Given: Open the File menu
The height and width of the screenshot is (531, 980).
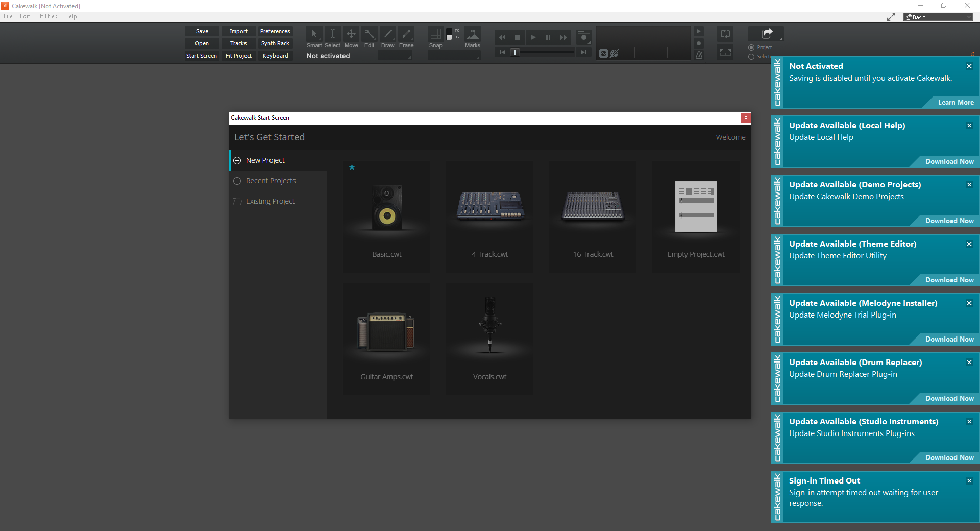Looking at the screenshot, I should pos(8,16).
